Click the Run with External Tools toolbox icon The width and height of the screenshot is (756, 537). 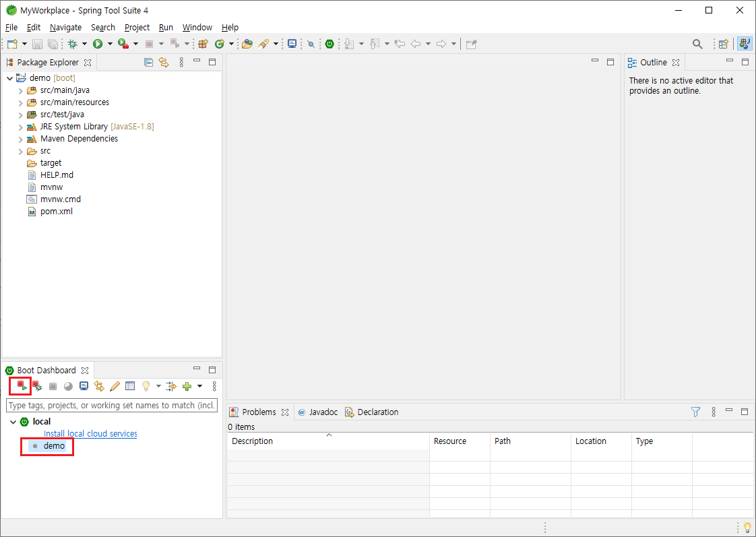point(123,44)
